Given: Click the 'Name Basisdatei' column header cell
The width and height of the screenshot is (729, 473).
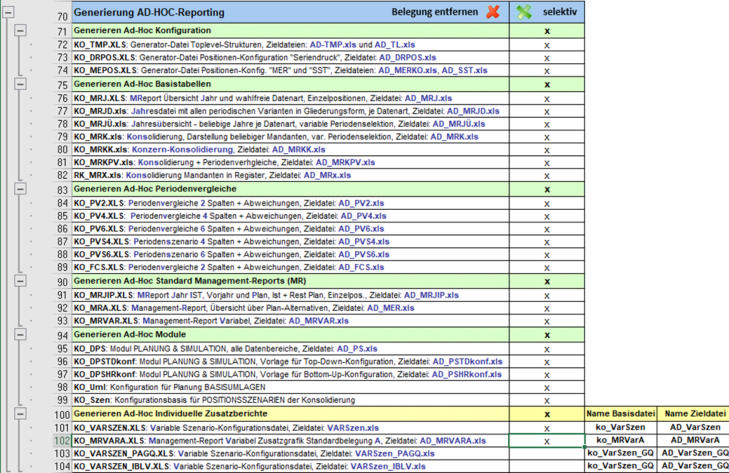Looking at the screenshot, I should (622, 413).
